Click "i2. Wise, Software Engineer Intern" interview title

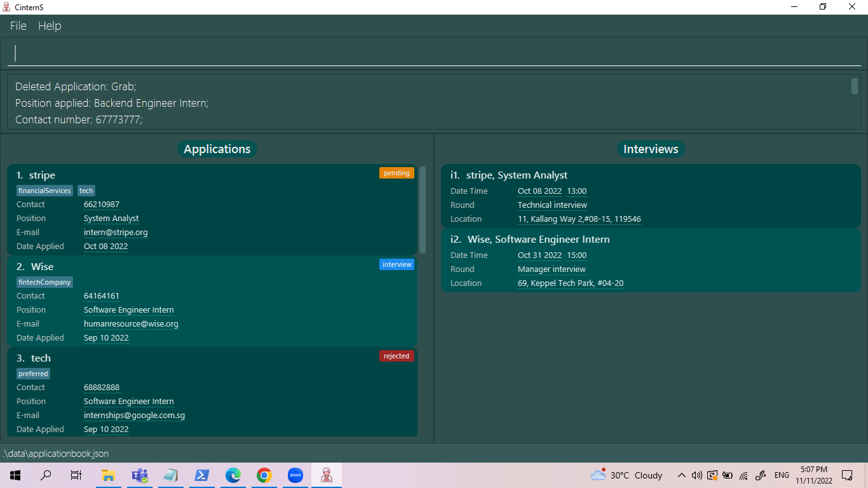click(x=530, y=240)
